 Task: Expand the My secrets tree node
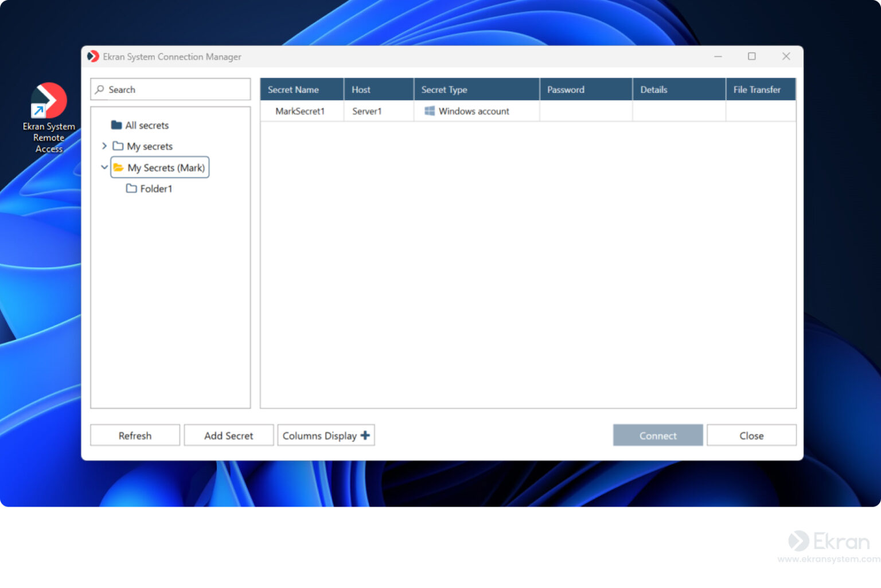pyautogui.click(x=105, y=146)
